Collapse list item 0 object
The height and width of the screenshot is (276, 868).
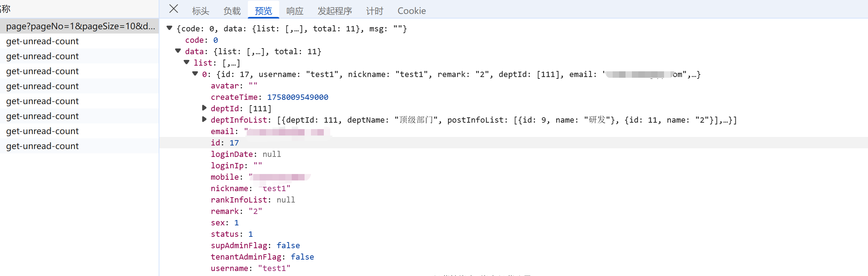(x=195, y=74)
